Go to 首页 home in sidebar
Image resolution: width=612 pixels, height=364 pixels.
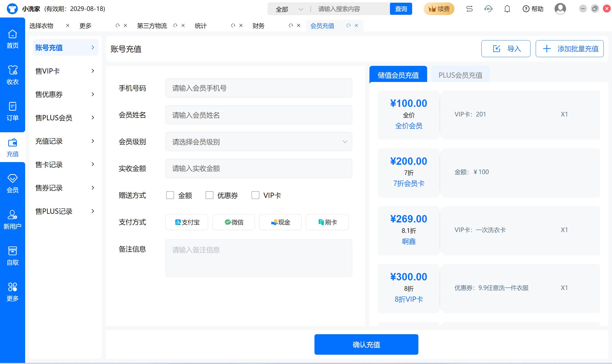(x=13, y=39)
